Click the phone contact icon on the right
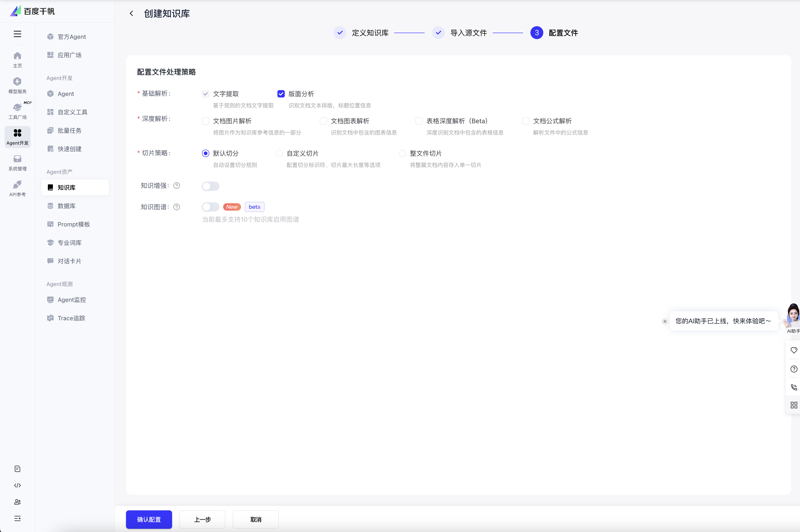Screen dimensions: 800x532 (x=794, y=387)
